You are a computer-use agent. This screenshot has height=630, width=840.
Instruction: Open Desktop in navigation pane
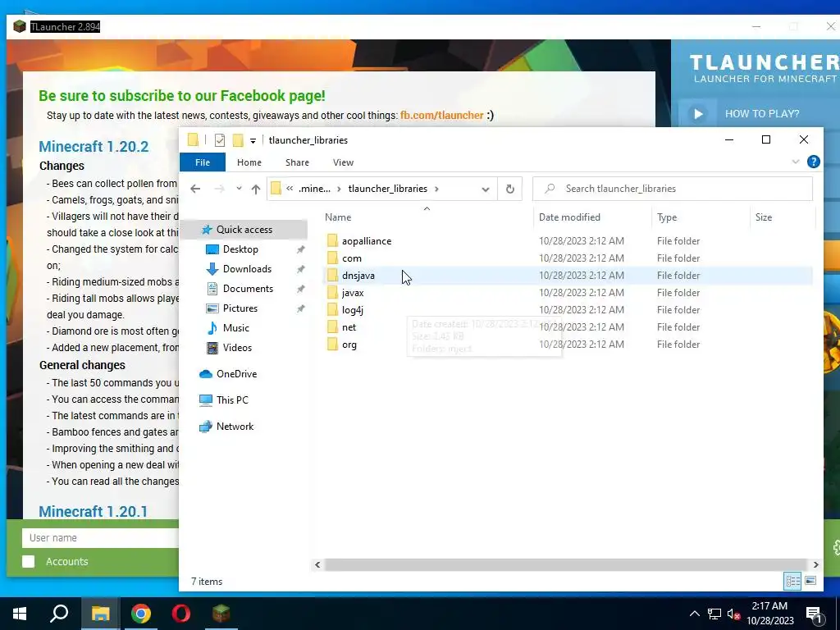click(240, 249)
